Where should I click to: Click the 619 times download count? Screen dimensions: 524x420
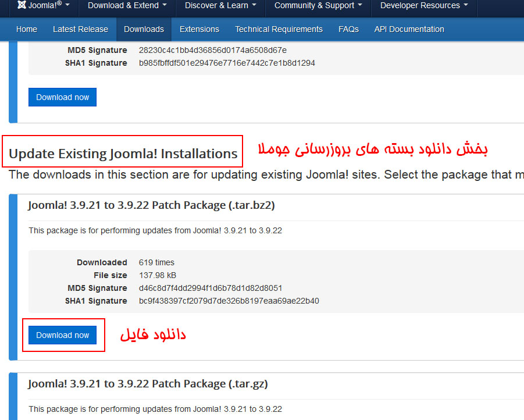pyautogui.click(x=156, y=262)
